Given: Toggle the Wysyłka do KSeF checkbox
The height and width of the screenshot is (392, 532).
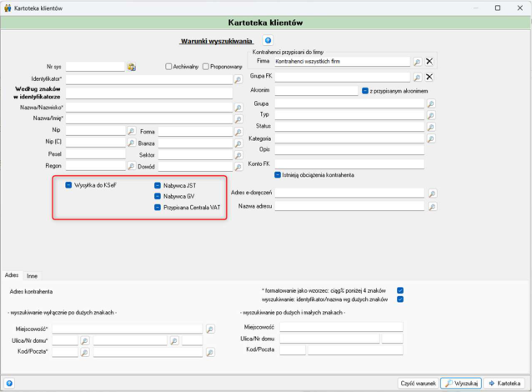Looking at the screenshot, I should pyautogui.click(x=68, y=185).
